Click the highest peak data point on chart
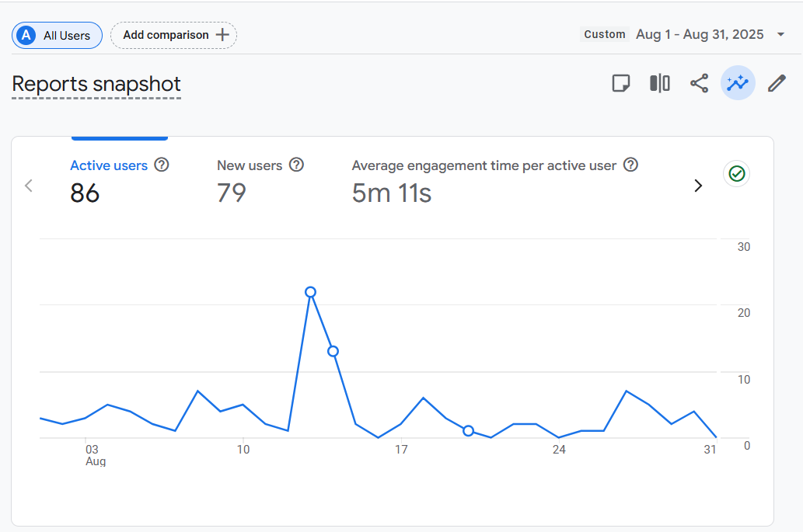Image resolution: width=803 pixels, height=532 pixels. point(310,292)
